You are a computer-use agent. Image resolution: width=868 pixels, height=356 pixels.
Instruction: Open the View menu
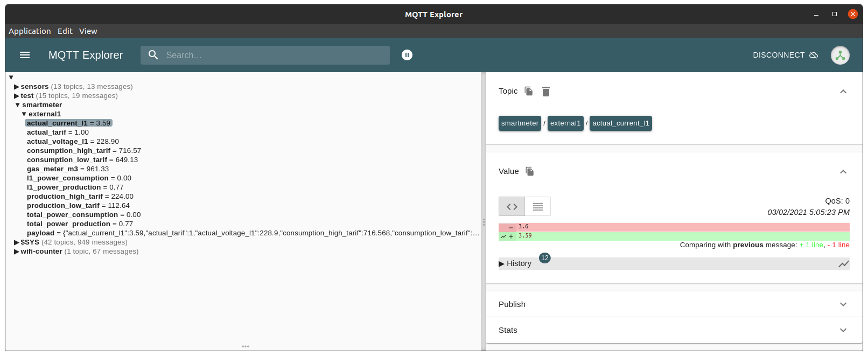(x=88, y=31)
